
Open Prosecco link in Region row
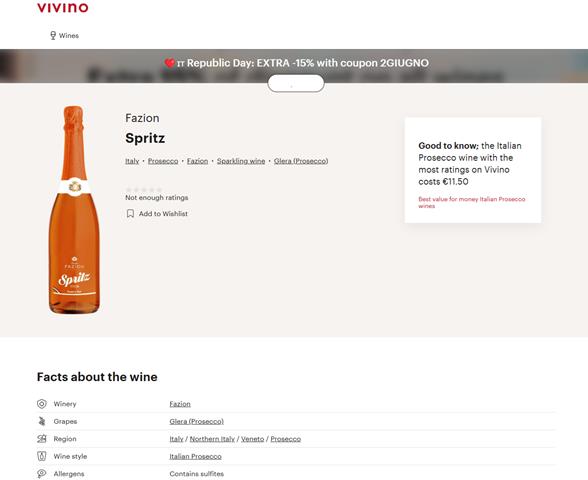(x=285, y=439)
